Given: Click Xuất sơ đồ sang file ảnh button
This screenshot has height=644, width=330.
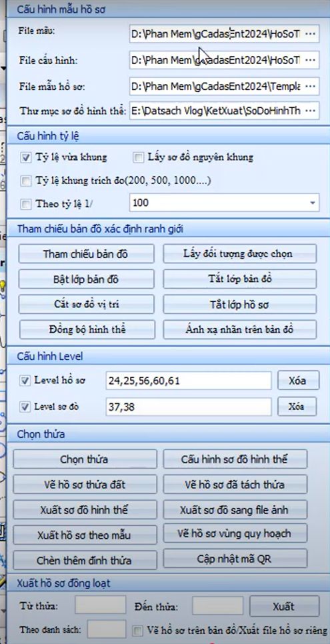Looking at the screenshot, I should point(235,510).
